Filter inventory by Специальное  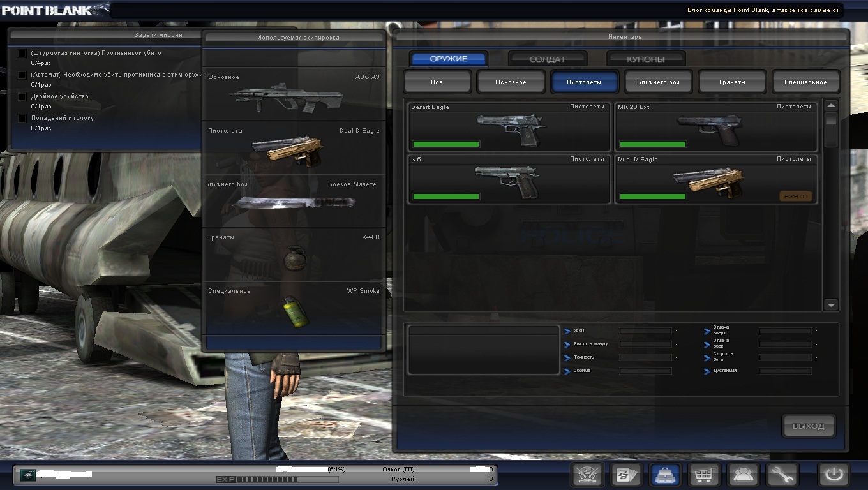pyautogui.click(x=806, y=82)
